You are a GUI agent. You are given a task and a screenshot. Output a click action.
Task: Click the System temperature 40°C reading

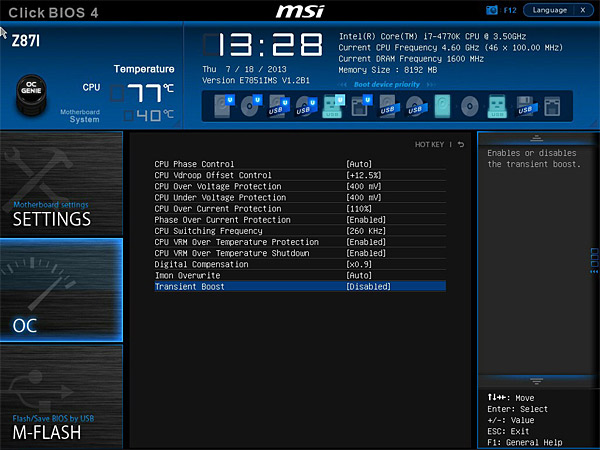pyautogui.click(x=149, y=115)
